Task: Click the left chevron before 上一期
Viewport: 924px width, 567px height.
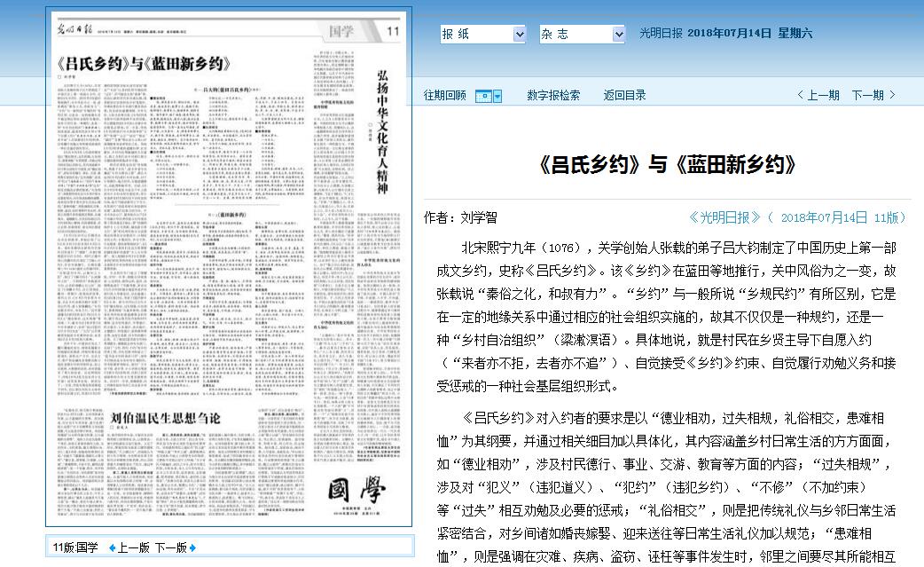Action: click(800, 95)
